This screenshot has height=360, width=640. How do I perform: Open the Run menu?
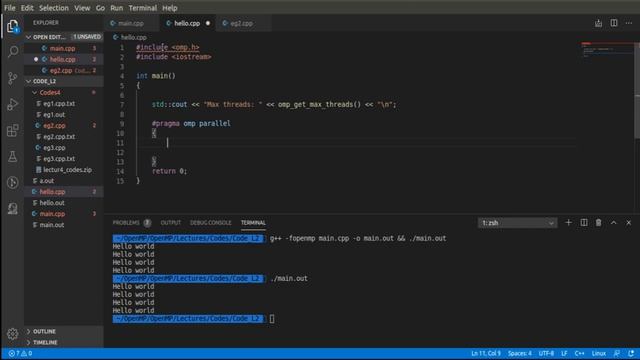tap(116, 8)
